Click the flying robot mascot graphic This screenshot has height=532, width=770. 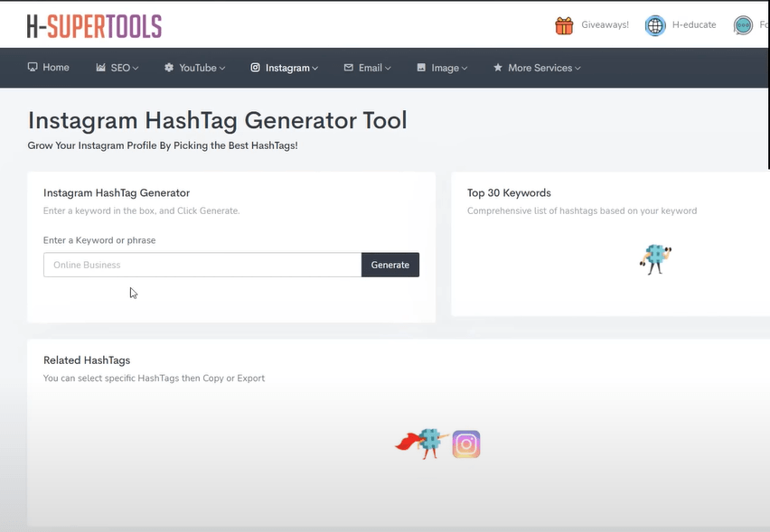coord(427,443)
